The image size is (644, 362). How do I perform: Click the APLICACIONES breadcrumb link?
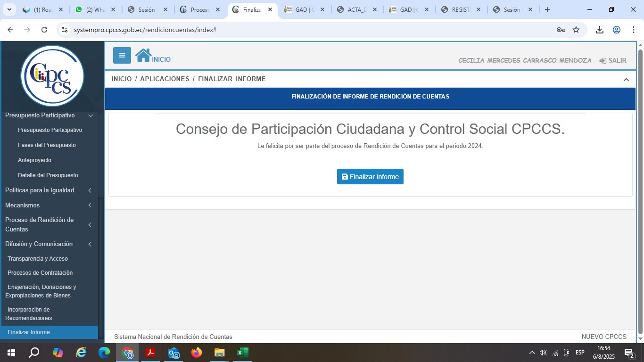[165, 79]
